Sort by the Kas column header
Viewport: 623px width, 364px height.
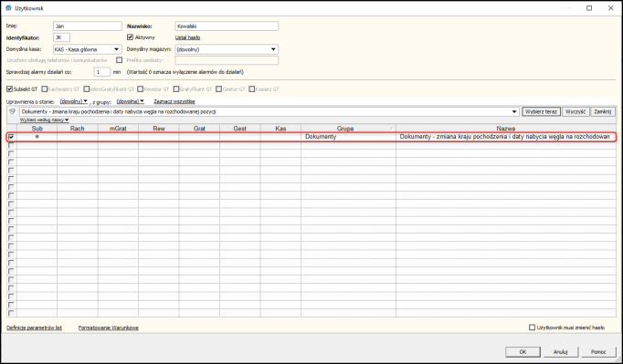tap(281, 129)
